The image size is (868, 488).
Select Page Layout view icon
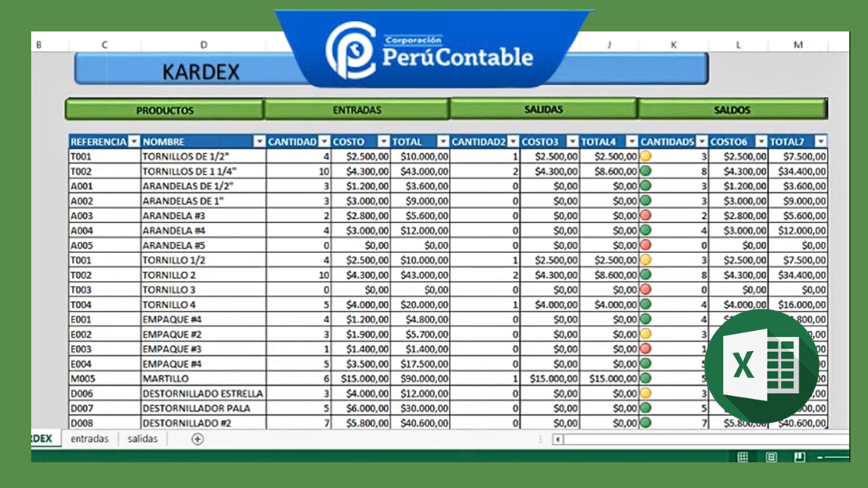tap(771, 456)
